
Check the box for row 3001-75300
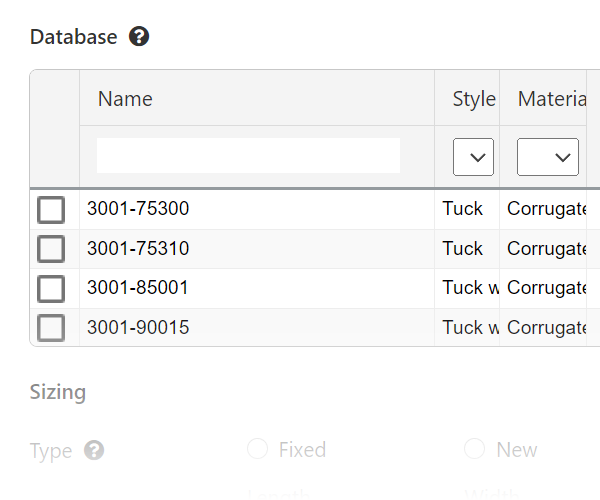pyautogui.click(x=51, y=210)
